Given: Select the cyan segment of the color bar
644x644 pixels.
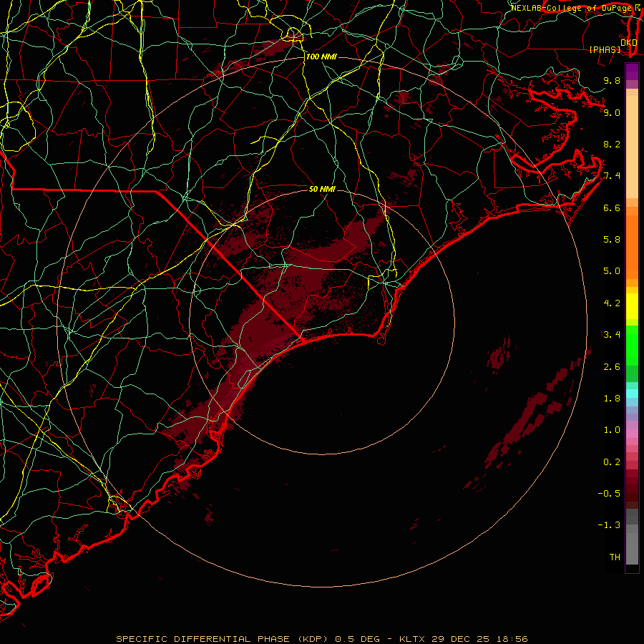Looking at the screenshot, I should [632, 394].
